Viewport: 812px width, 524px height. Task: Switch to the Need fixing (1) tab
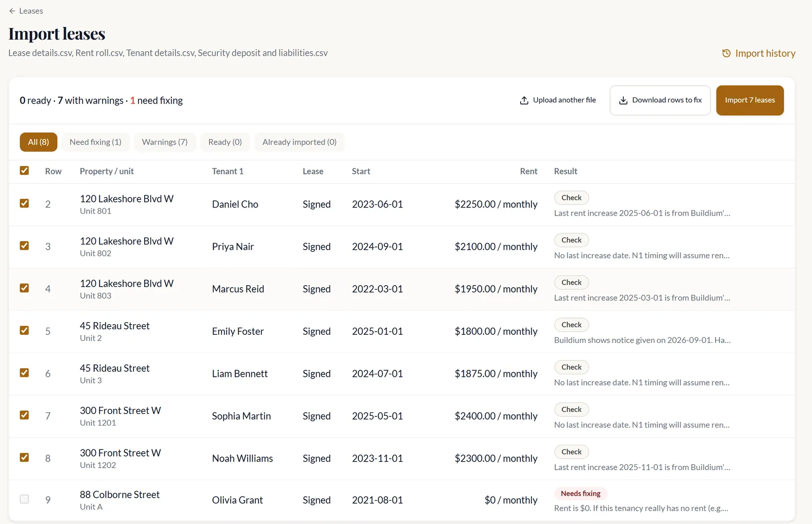click(x=95, y=142)
